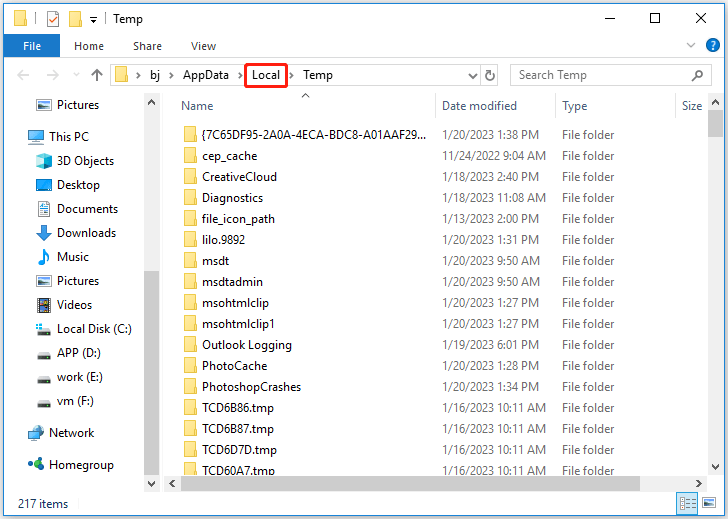Click the Outlook Logging folder icon
This screenshot has width=728, height=519.
point(190,345)
